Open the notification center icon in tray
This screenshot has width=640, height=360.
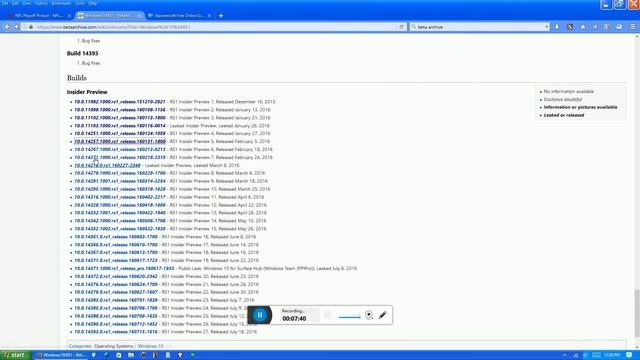pos(629,355)
